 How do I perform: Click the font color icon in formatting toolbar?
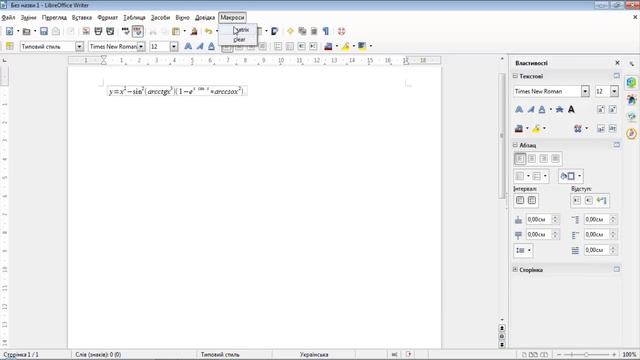point(328,47)
